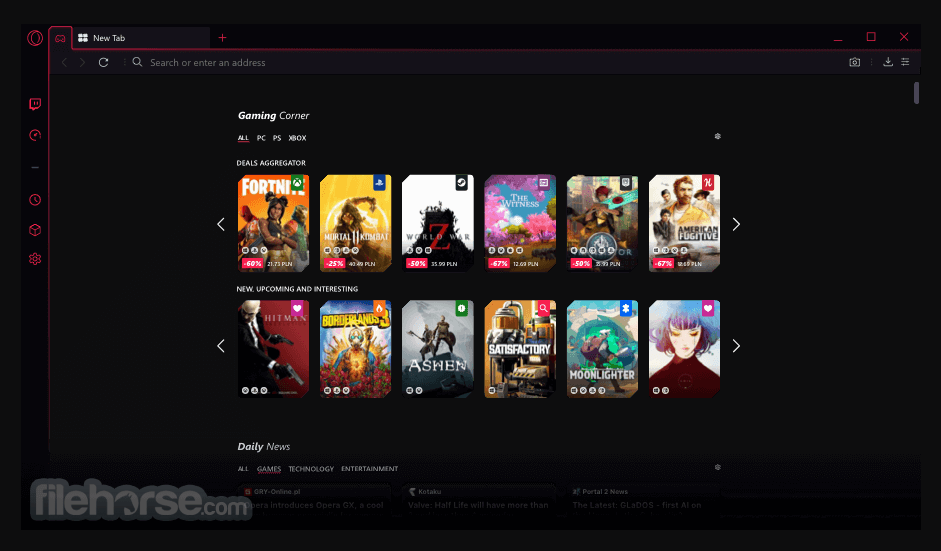The width and height of the screenshot is (941, 551).
Task: Click Xbox badge on Fortnite card
Action: coord(297,182)
